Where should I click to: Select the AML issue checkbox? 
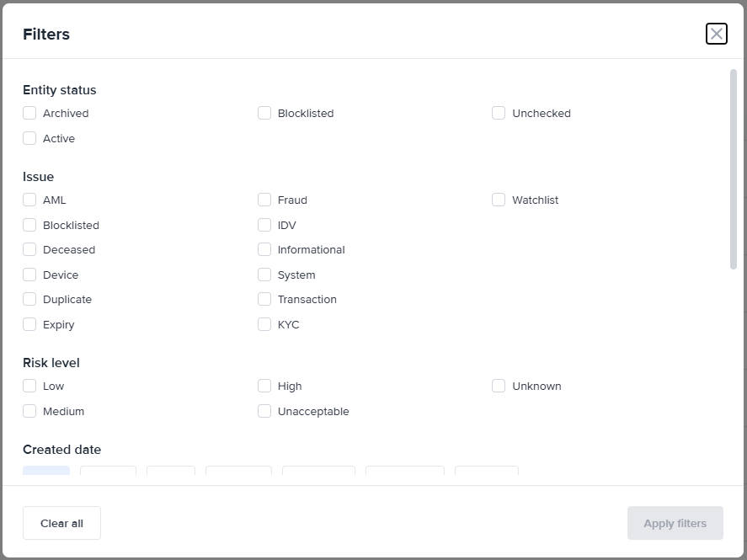29,200
